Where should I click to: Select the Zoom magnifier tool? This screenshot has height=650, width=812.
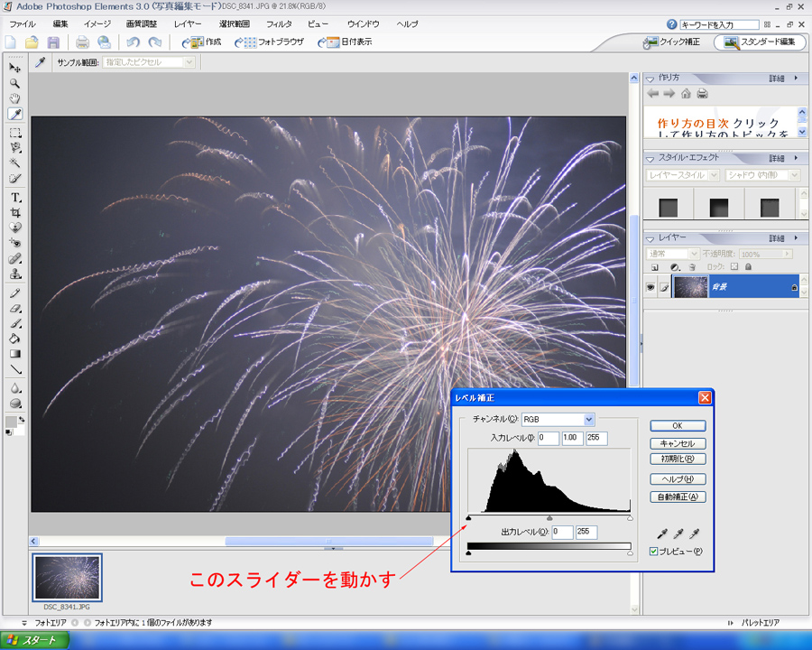(x=15, y=82)
